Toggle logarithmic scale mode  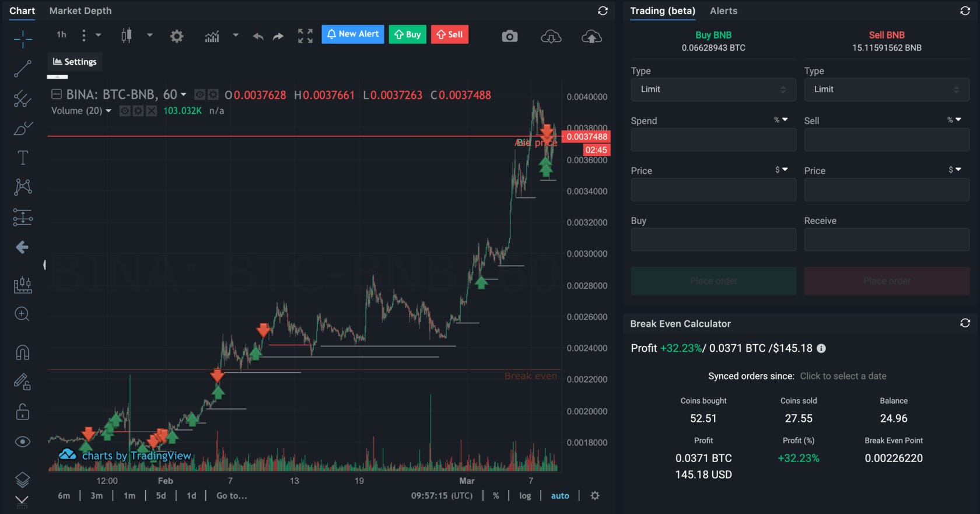(525, 495)
